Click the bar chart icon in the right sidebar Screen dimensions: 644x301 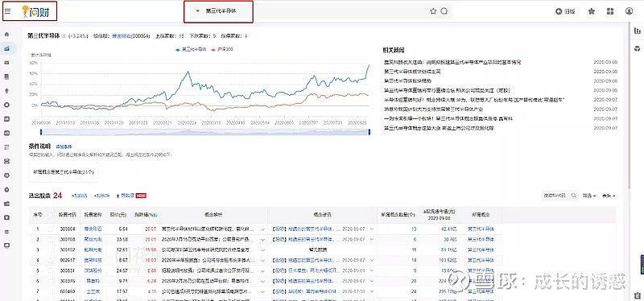click(x=638, y=31)
